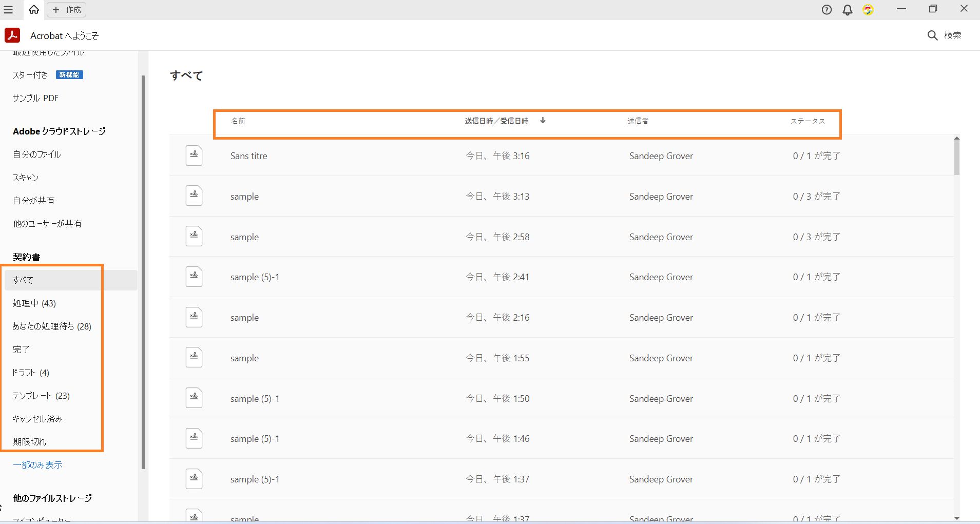Viewport: 980px width, 524px height.
Task: Click the file icon in the 午後 1:46 row
Action: (x=194, y=438)
